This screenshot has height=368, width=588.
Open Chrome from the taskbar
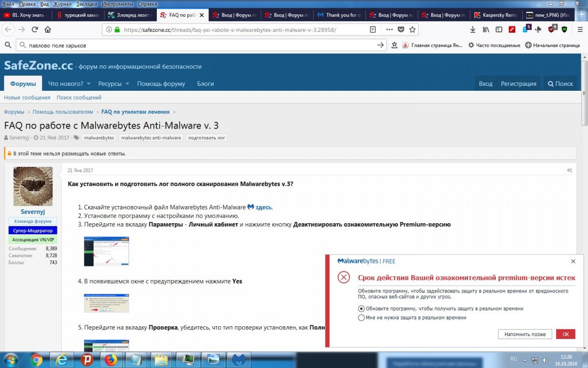(x=36, y=360)
